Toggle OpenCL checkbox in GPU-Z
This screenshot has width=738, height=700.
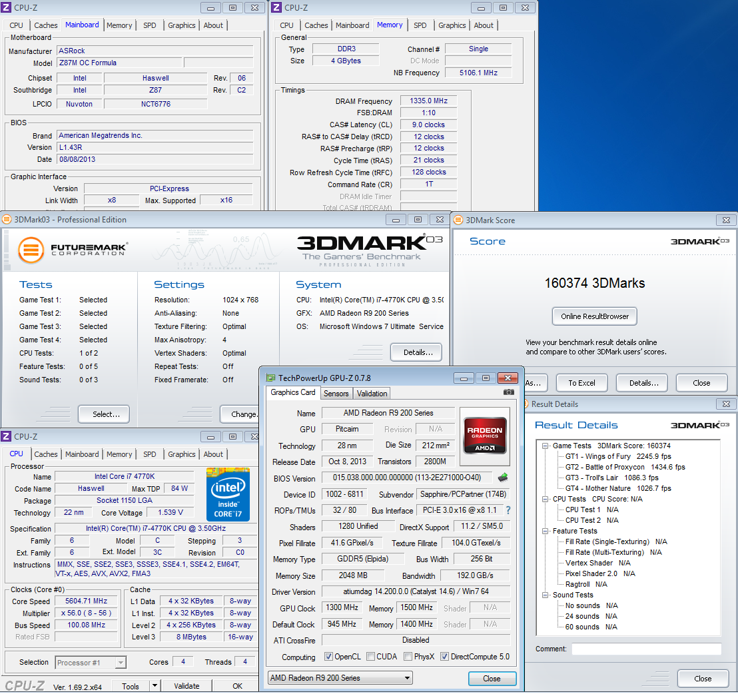328,656
